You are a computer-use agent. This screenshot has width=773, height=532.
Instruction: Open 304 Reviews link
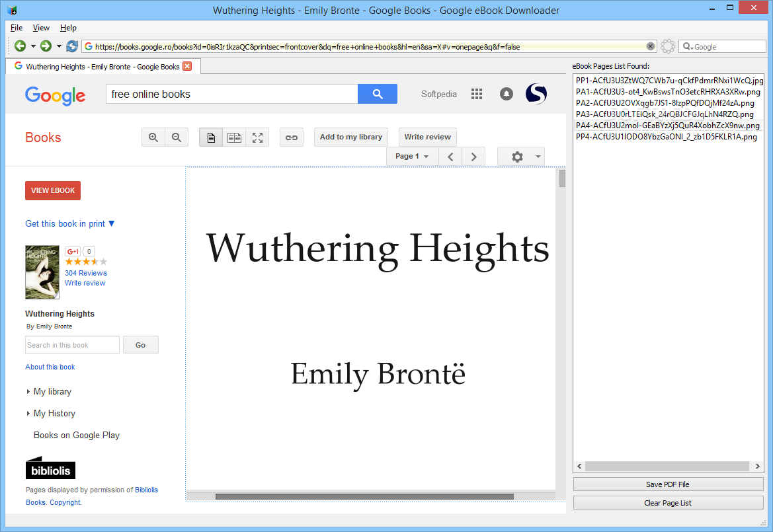point(86,273)
